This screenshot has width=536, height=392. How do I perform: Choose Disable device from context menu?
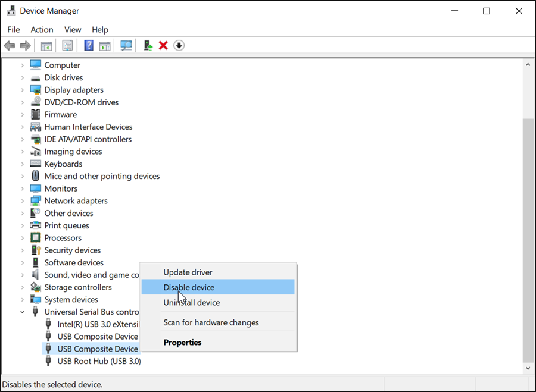click(x=218, y=287)
